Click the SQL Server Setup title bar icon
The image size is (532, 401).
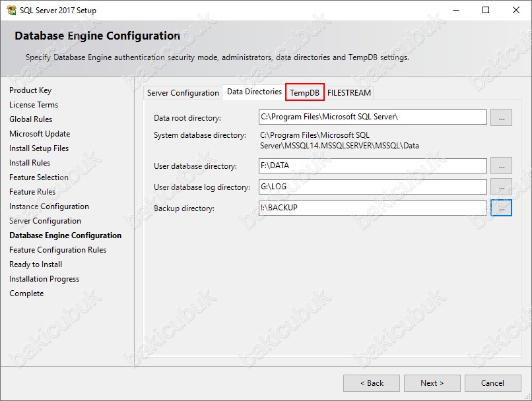click(x=11, y=10)
